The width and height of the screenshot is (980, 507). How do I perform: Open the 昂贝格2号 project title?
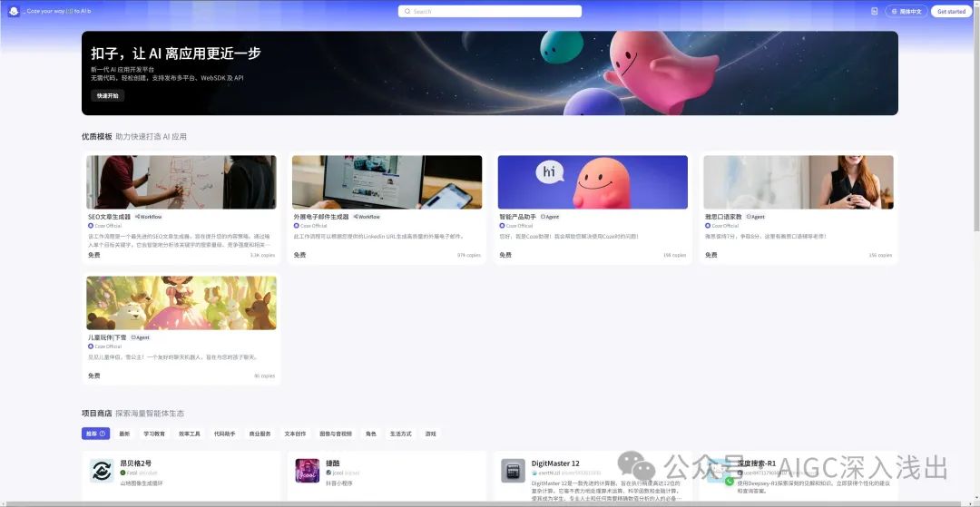click(135, 463)
